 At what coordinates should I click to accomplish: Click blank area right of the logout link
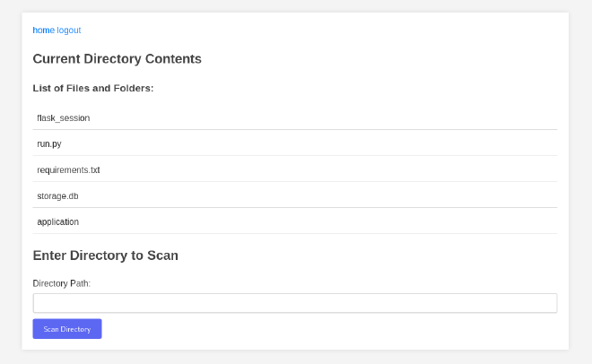(319, 30)
